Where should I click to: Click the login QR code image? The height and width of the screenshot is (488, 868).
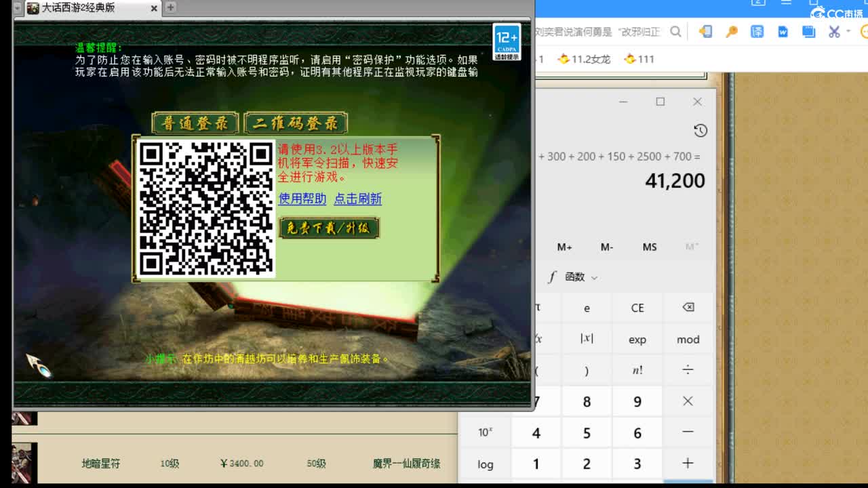point(206,209)
